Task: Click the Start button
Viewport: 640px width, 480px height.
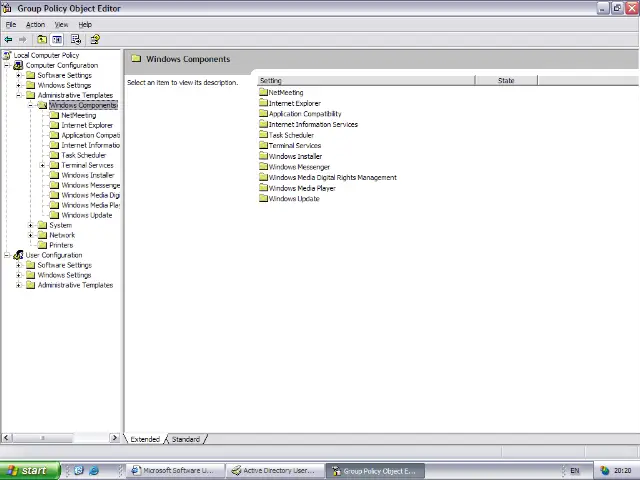Action: (x=30, y=471)
